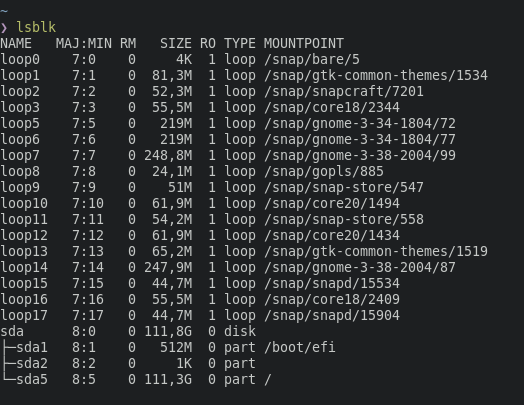Click the sda1 partition entry
Image resolution: width=524 pixels, height=405 pixels.
(x=32, y=348)
